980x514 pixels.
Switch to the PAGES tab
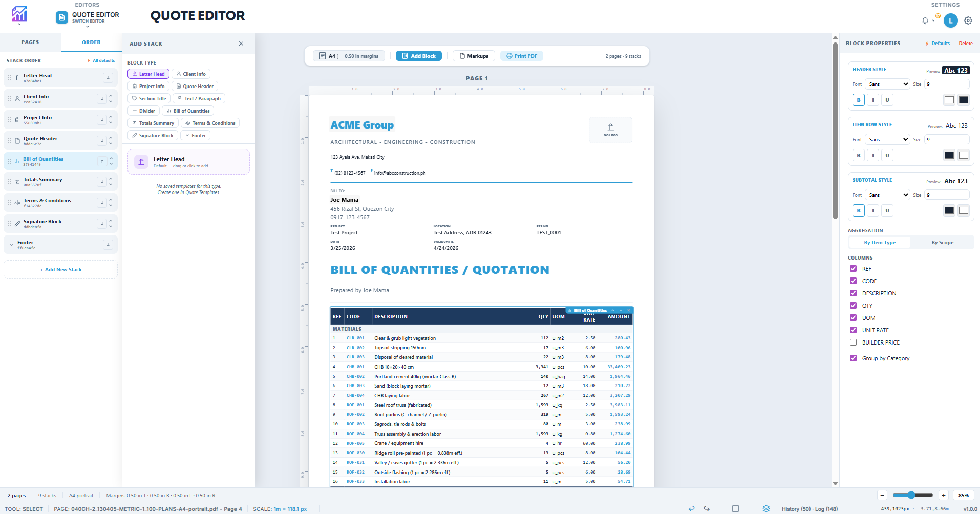30,42
